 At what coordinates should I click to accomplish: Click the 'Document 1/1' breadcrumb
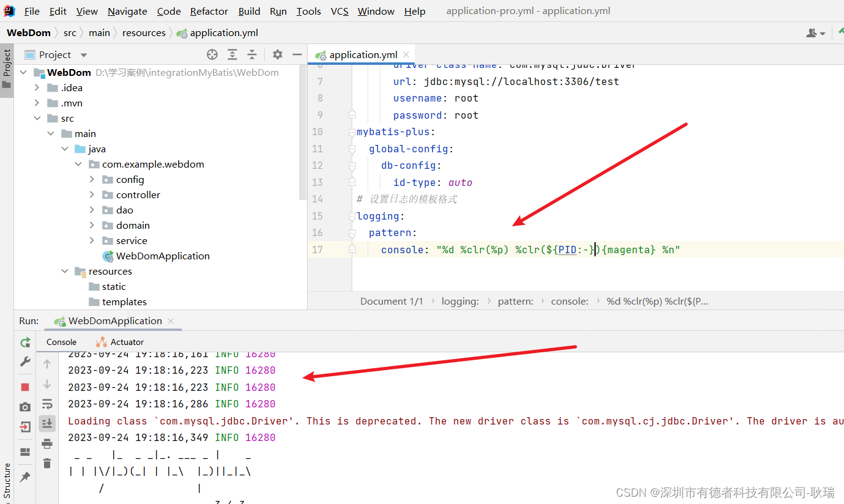click(391, 301)
